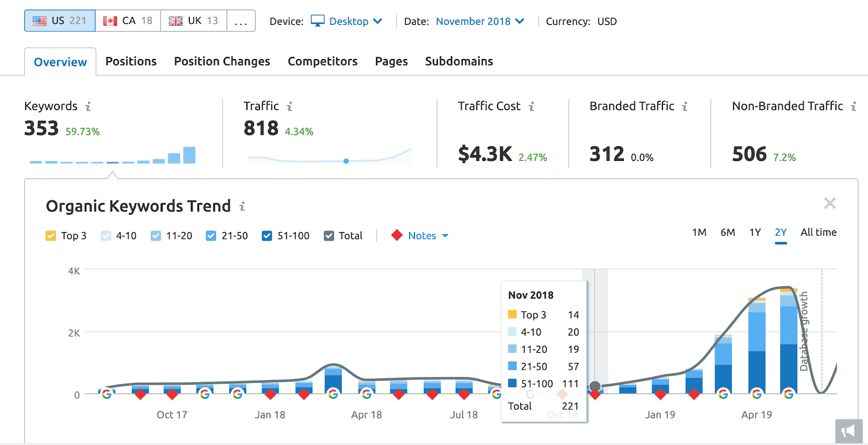This screenshot has width=868, height=445.
Task: Open the Overview tab
Action: (x=60, y=62)
